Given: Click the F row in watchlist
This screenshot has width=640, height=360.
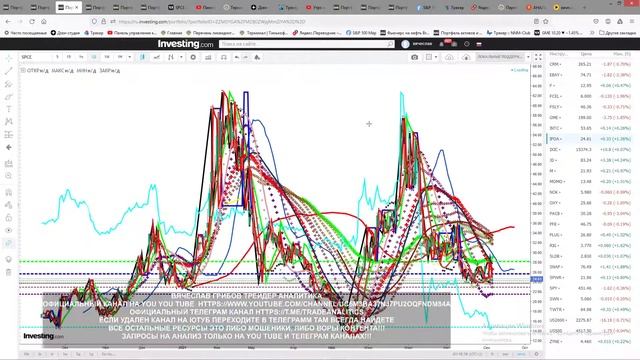Looking at the screenshot, I should click(x=590, y=86).
